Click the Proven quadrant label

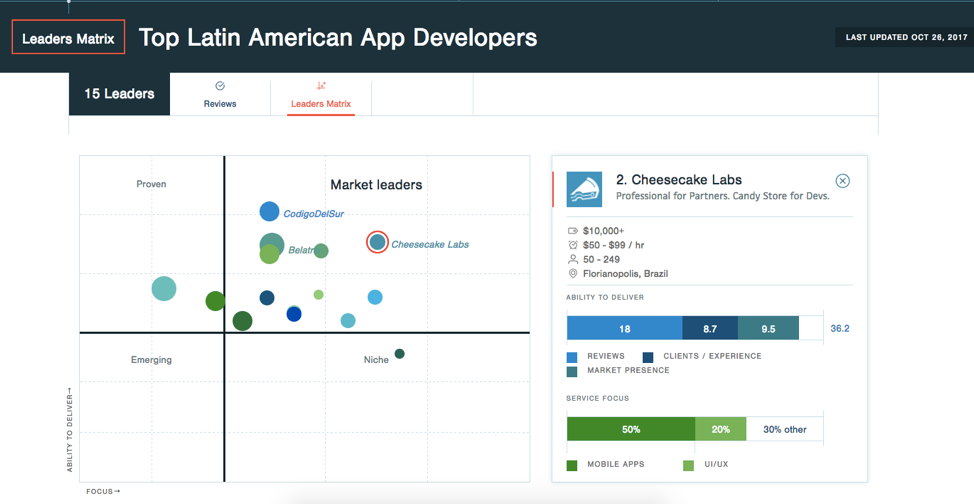tap(151, 184)
